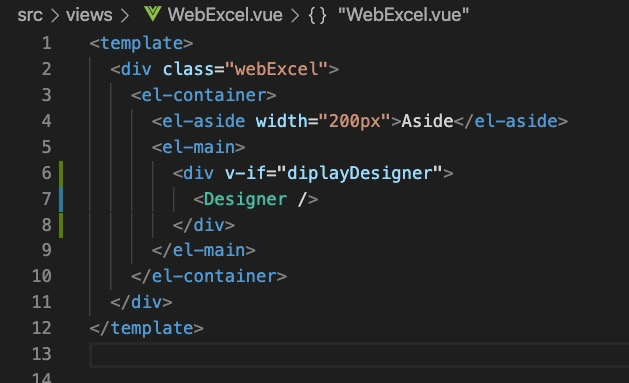
Task: Click green git change marker on line 8
Action: 61,225
